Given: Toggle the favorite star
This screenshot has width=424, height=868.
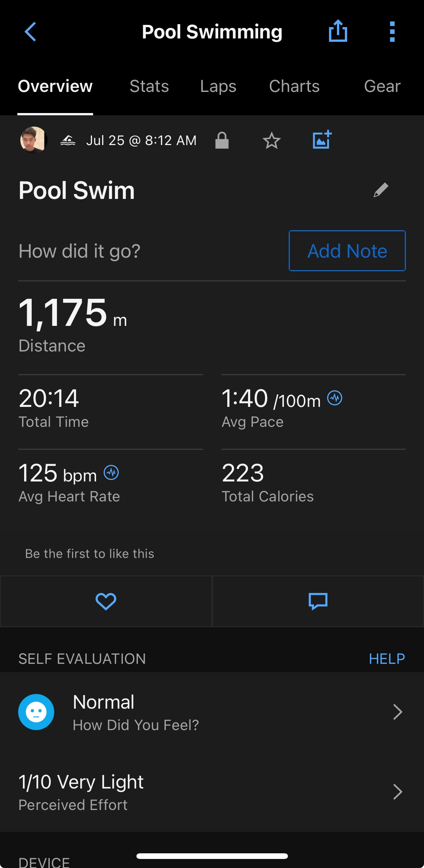Looking at the screenshot, I should point(271,141).
